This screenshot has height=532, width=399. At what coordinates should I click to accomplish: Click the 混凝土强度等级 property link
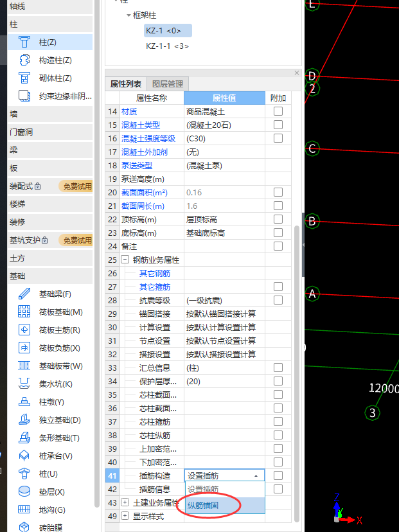pyautogui.click(x=148, y=138)
